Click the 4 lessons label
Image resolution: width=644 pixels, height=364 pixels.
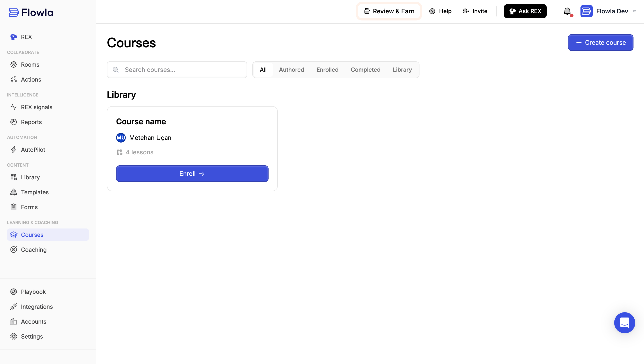140,152
